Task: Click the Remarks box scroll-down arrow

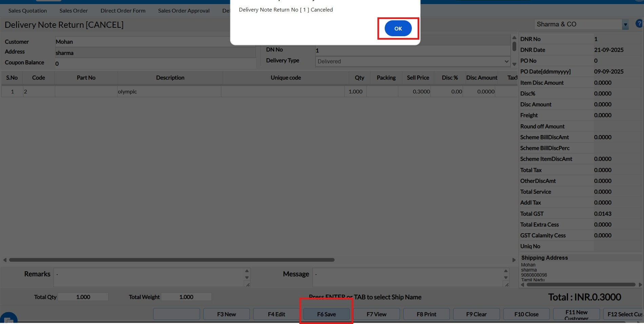Action: click(x=247, y=278)
